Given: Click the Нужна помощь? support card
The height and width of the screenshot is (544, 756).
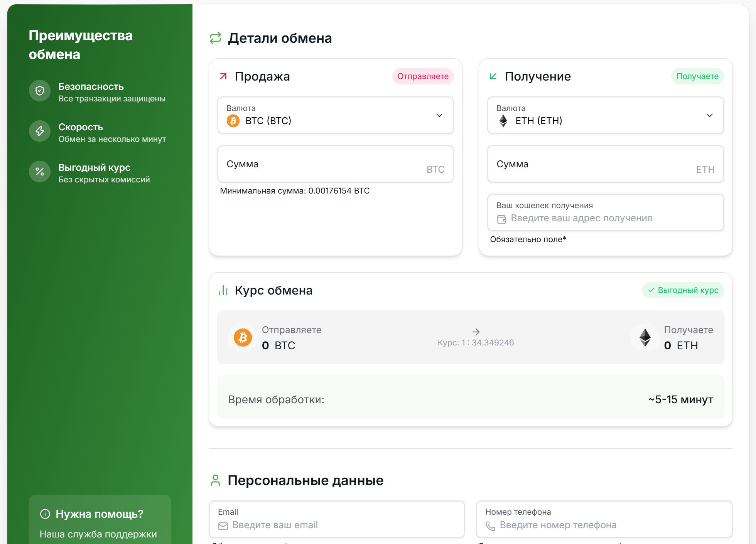Looking at the screenshot, I should (x=100, y=520).
